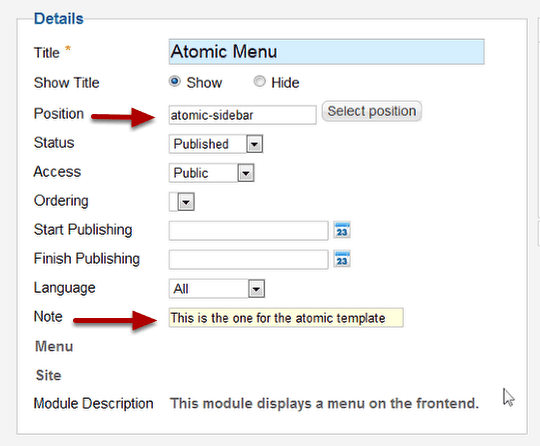Click the Details legend heading
Viewport: 540px width, 446px height.
point(59,19)
